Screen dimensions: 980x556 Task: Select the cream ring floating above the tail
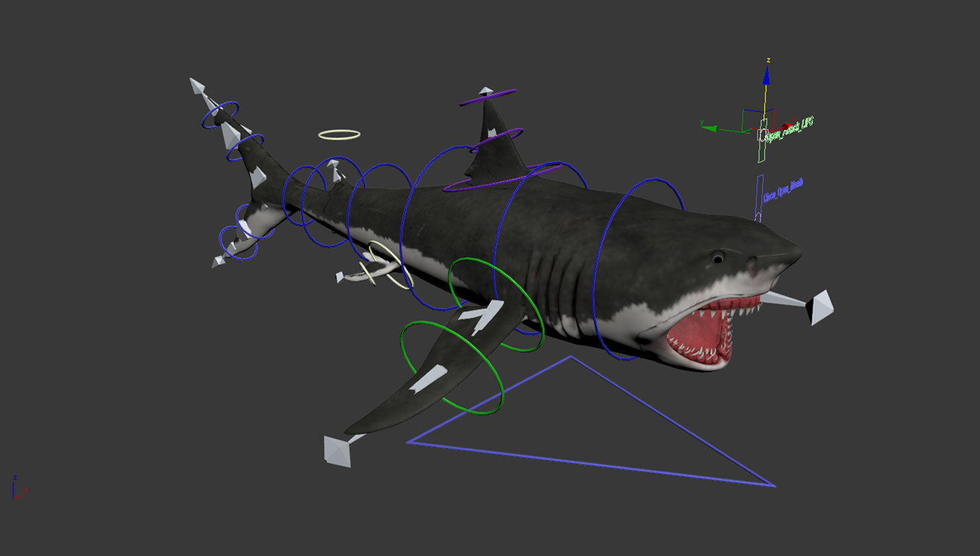tap(339, 134)
